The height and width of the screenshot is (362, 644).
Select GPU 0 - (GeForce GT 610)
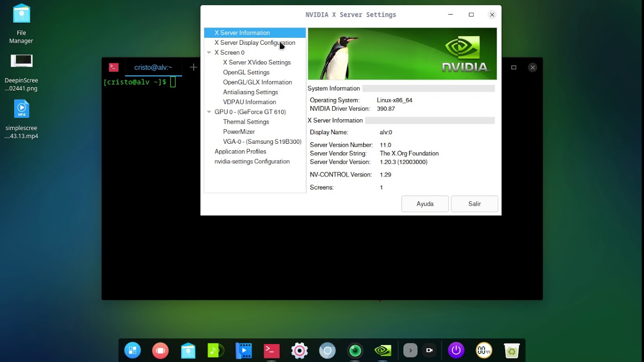click(250, 112)
